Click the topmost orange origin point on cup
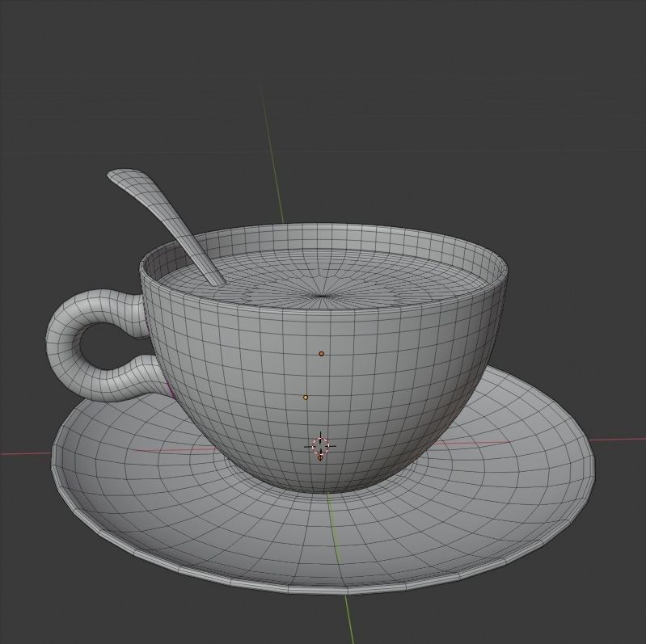 (321, 354)
